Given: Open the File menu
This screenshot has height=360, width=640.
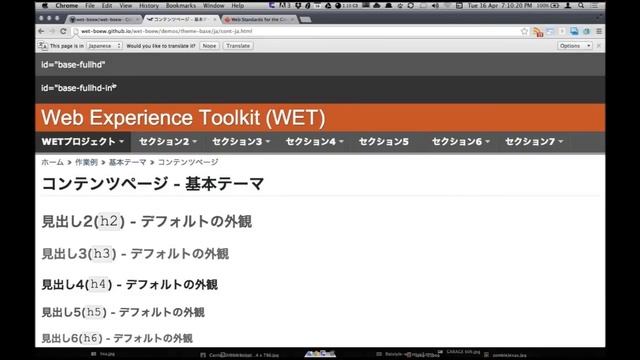Looking at the screenshot, I should [x=90, y=6].
